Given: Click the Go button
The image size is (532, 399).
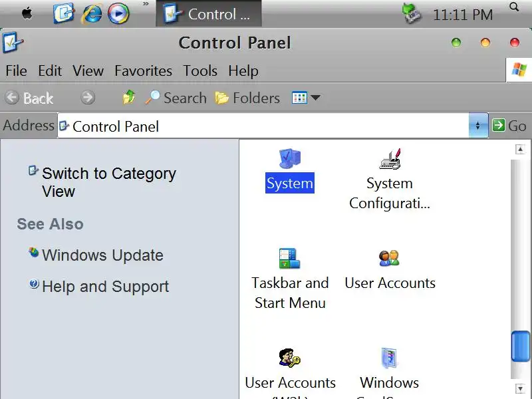Looking at the screenshot, I should [509, 126].
